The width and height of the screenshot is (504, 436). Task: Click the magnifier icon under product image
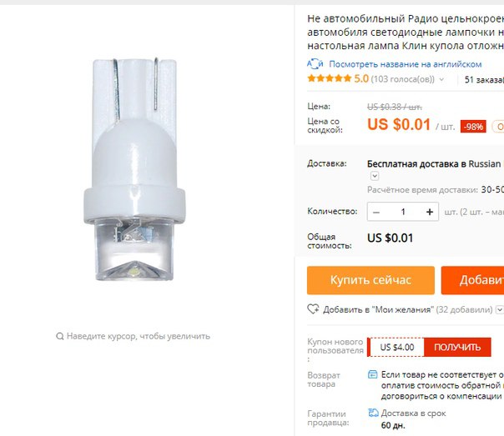tap(60, 336)
